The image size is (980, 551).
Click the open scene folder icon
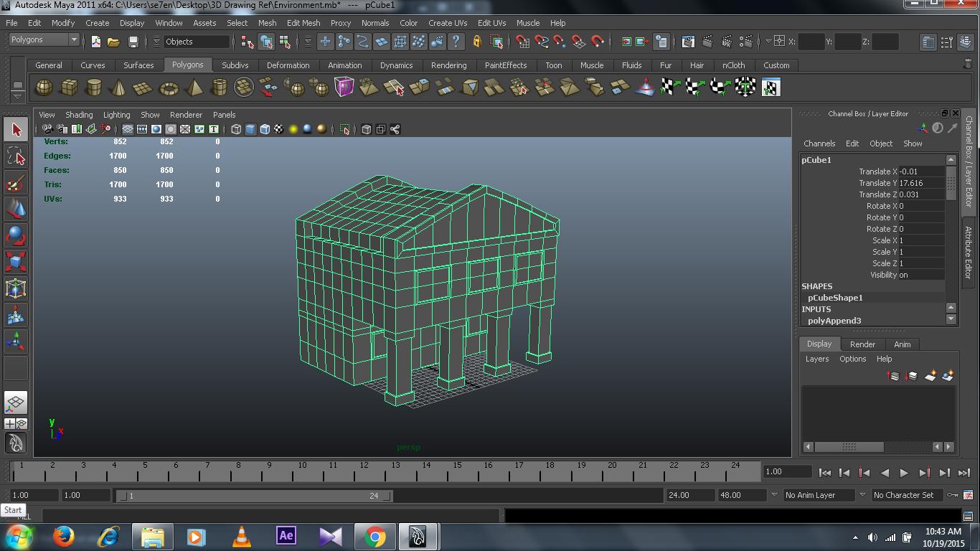pos(113,42)
